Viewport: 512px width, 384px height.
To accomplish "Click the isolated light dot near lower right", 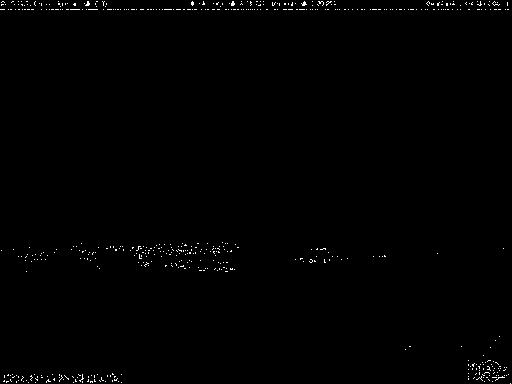I will click(461, 347).
